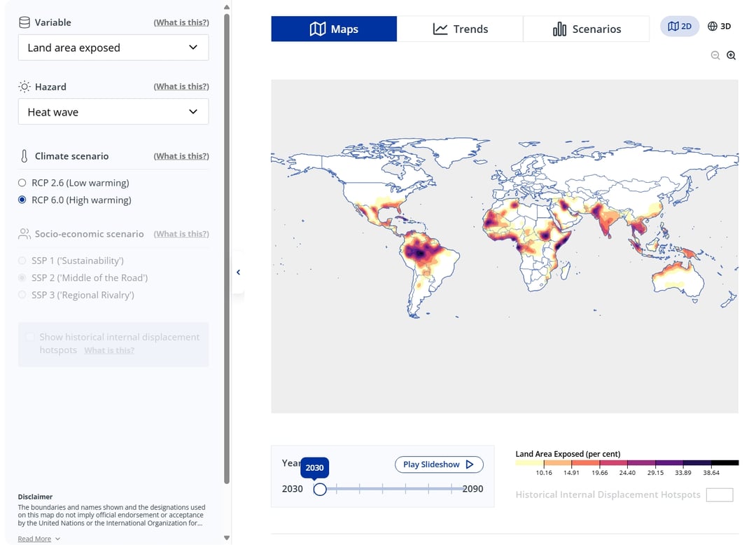The width and height of the screenshot is (756, 545).
Task: Click the Variable panel icon beside its label
Action: (23, 22)
